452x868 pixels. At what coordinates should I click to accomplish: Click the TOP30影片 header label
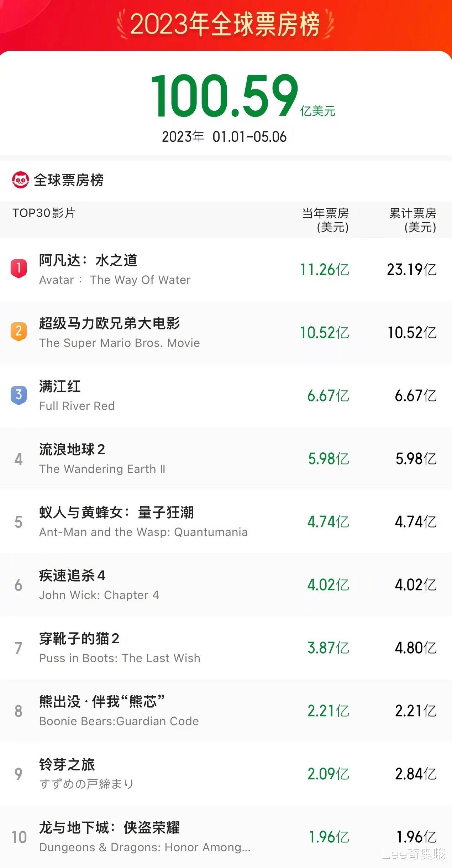44,213
